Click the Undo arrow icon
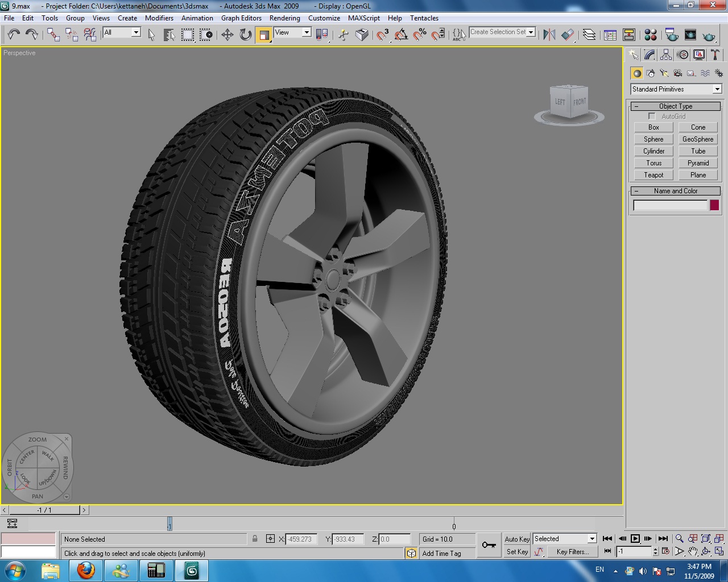728x582 pixels. 14,35
